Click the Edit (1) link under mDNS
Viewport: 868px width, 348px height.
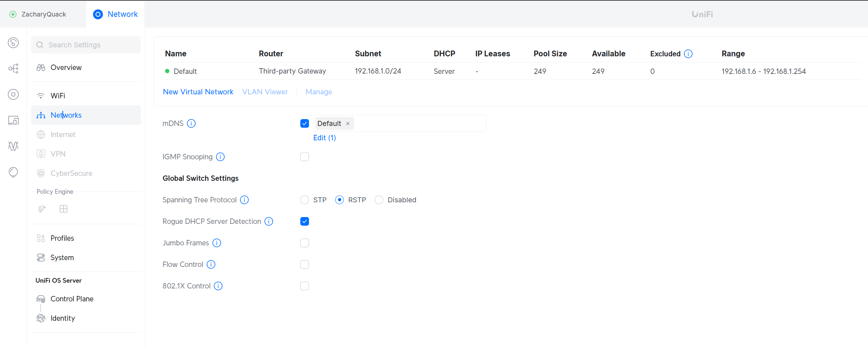324,138
